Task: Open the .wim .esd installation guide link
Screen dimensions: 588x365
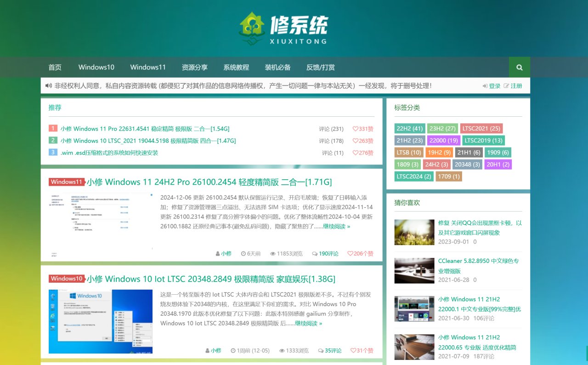Action: click(109, 153)
